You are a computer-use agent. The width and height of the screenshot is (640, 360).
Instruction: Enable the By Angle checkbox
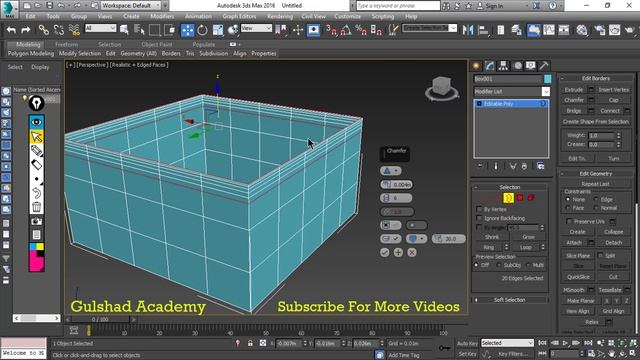pyautogui.click(x=480, y=227)
